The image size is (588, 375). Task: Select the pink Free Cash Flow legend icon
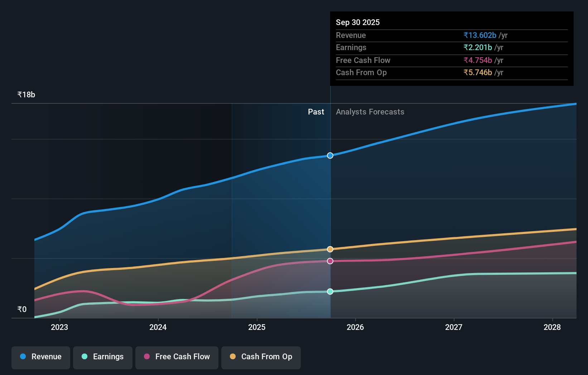tap(147, 357)
